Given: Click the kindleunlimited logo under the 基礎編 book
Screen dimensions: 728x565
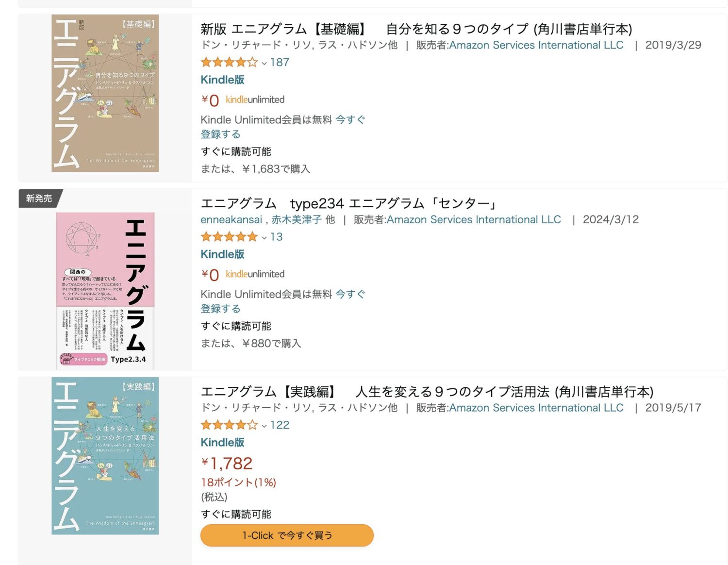Looking at the screenshot, I should [255, 100].
